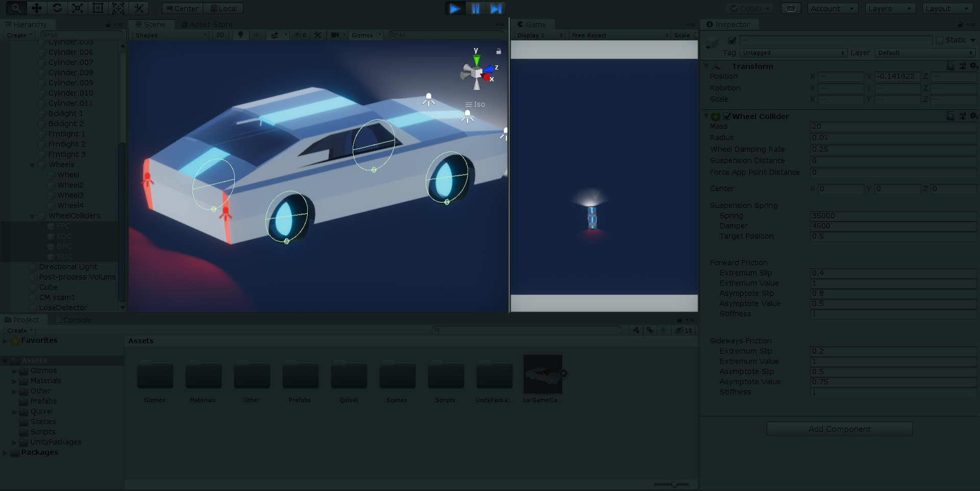Lock the scene view rotation
The height and width of the screenshot is (491, 980).
(499, 51)
